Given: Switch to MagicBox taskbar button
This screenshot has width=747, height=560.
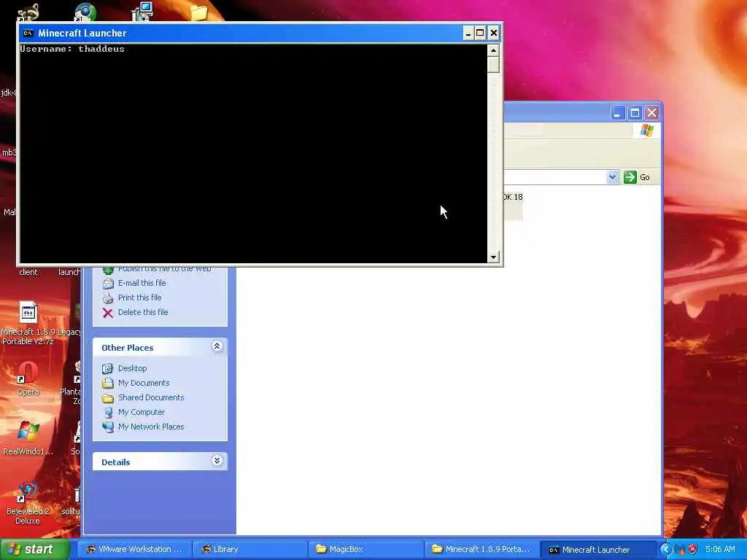Looking at the screenshot, I should [366, 550].
